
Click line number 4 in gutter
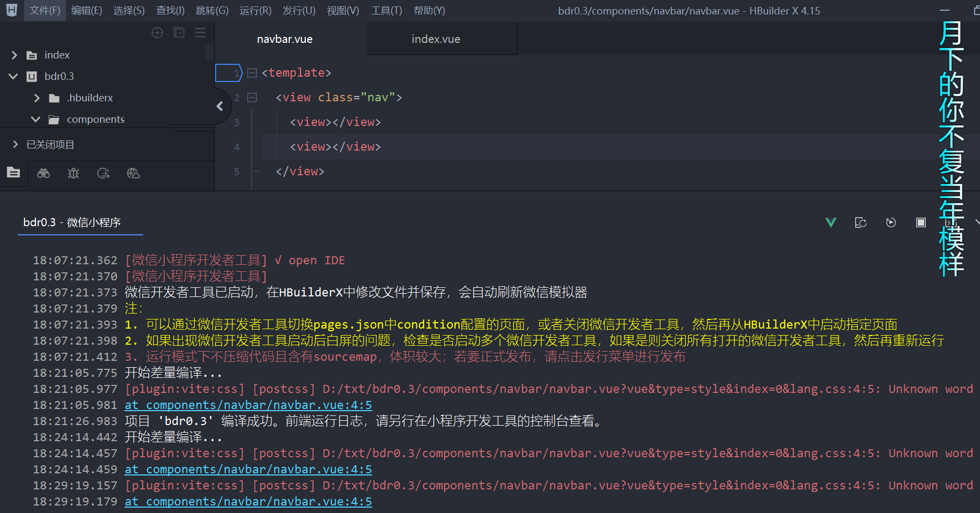pos(237,147)
